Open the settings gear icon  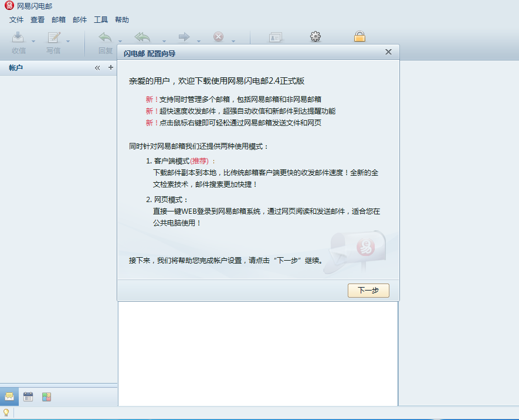pos(315,36)
